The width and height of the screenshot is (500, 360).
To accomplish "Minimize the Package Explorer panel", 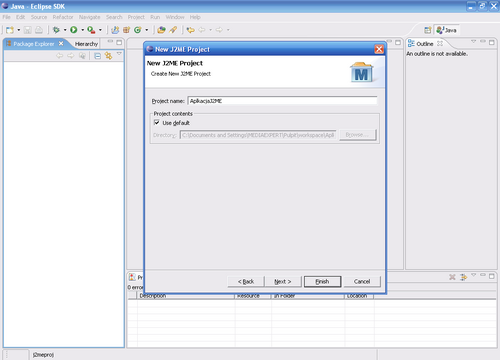I will tap(110, 42).
